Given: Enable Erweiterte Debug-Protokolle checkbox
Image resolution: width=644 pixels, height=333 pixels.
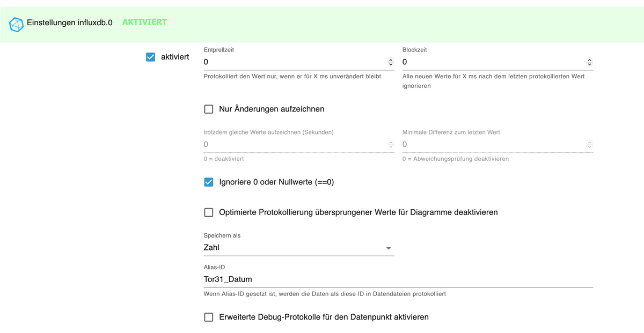Looking at the screenshot, I should [209, 317].
